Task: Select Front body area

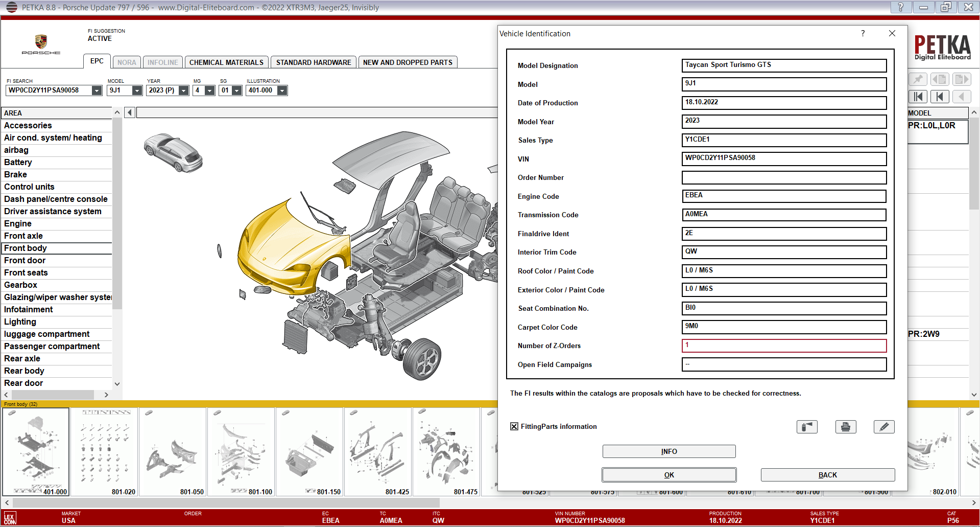Action: pos(57,248)
